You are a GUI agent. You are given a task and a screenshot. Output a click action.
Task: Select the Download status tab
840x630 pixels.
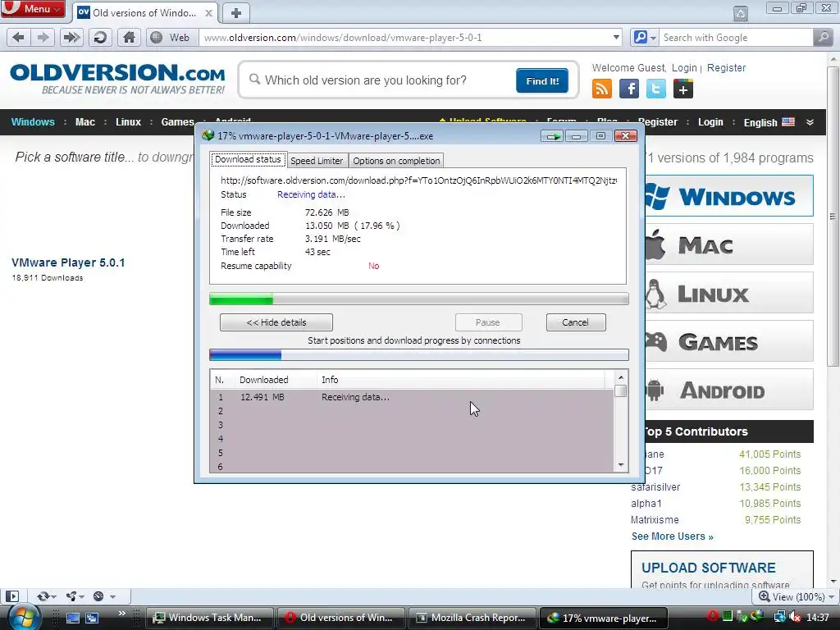tap(248, 159)
